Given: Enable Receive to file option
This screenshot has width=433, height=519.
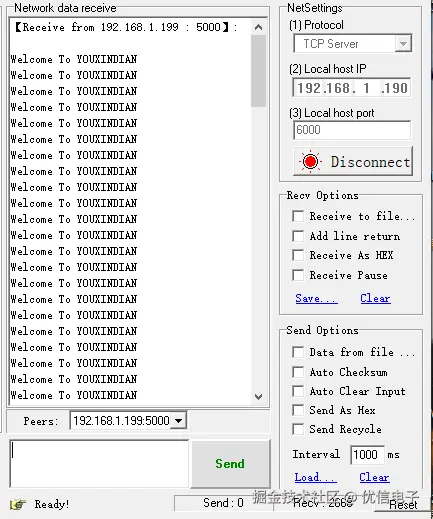Looking at the screenshot, I should point(298,216).
